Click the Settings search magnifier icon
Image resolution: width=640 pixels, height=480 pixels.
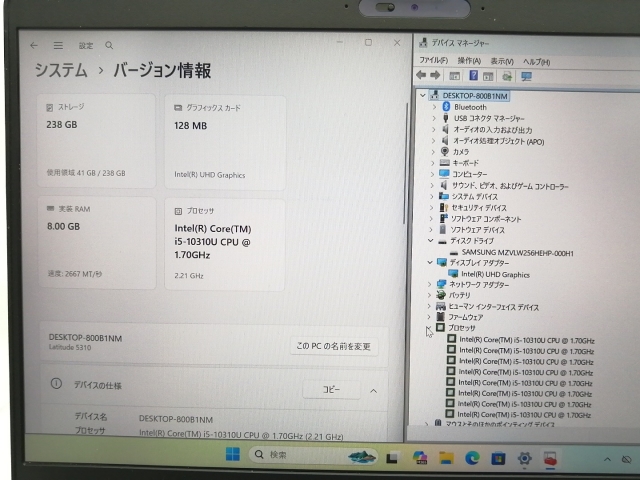pos(109,45)
